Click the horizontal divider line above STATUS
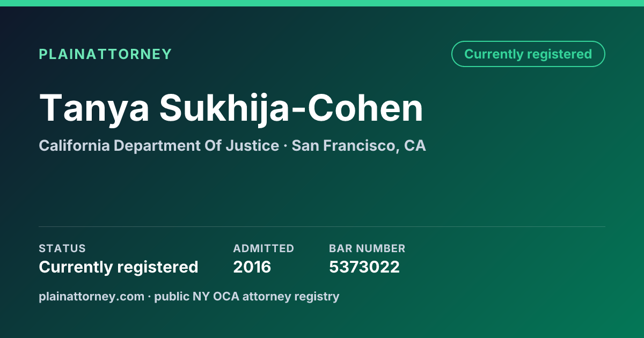Image resolution: width=644 pixels, height=338 pixels. (322, 226)
